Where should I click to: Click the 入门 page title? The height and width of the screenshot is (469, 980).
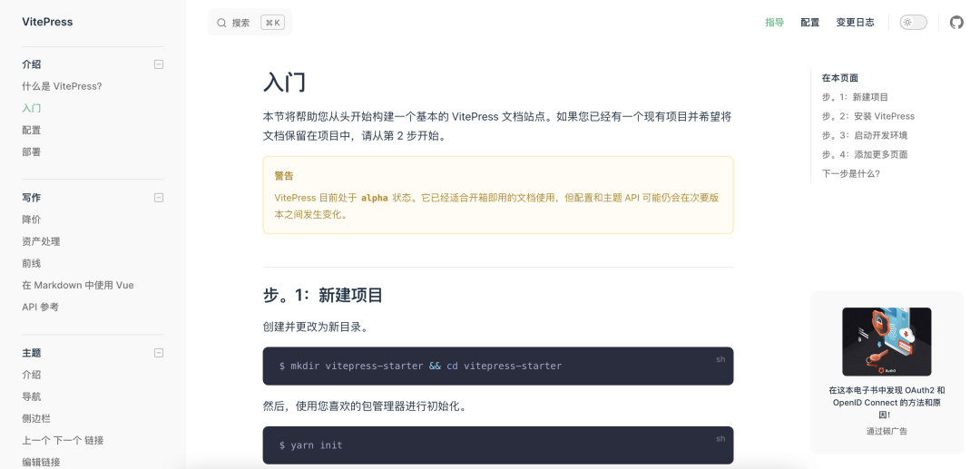pos(284,83)
